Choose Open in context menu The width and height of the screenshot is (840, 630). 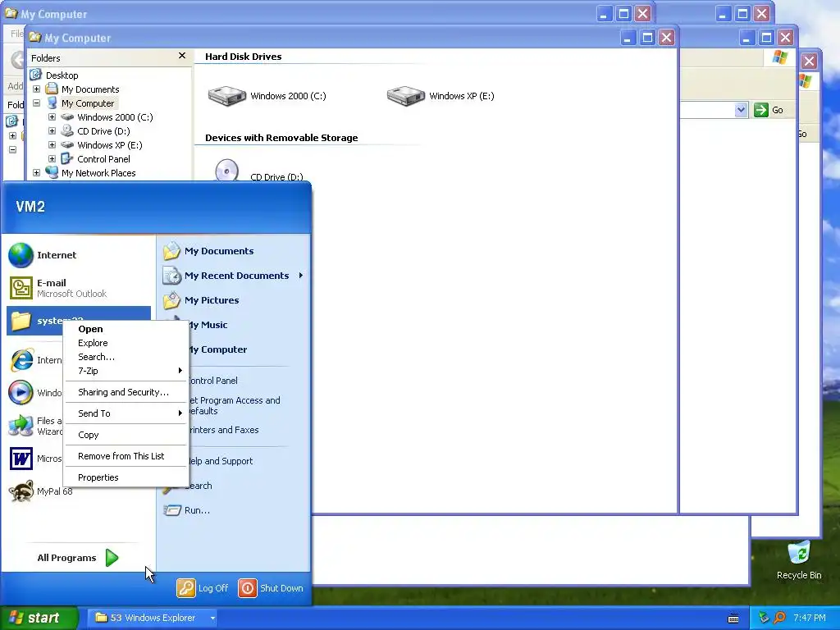(x=126, y=329)
